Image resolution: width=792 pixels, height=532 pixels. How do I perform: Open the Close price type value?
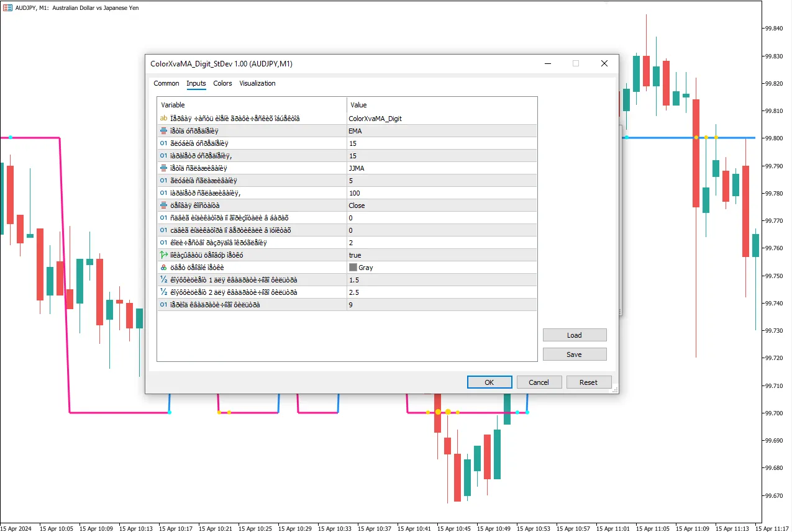441,205
